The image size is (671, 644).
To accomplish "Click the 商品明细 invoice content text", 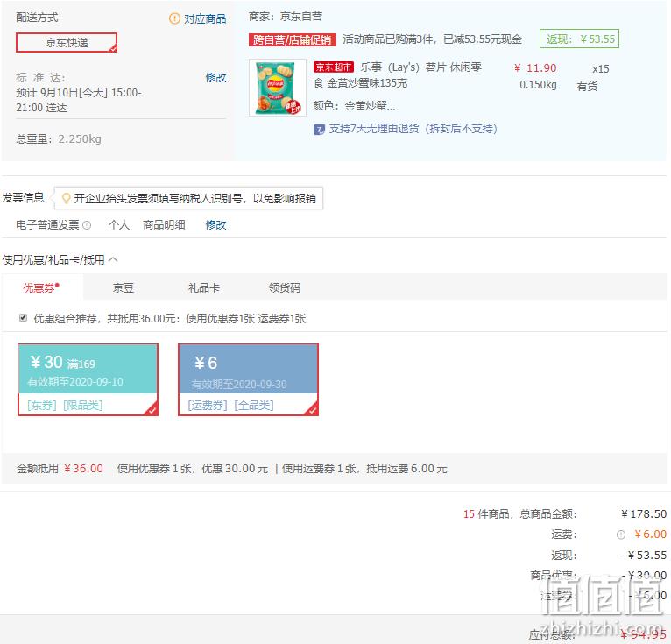I will (164, 224).
